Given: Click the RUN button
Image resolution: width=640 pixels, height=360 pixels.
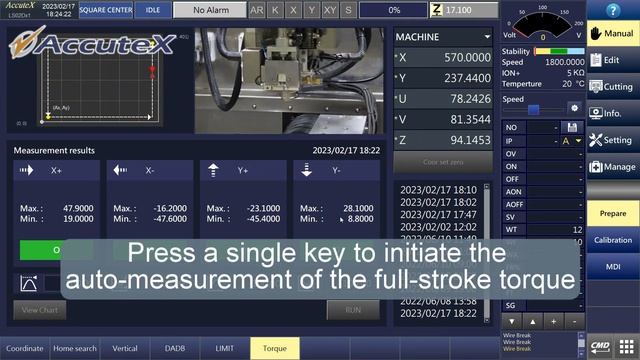Looking at the screenshot, I should (x=353, y=310).
